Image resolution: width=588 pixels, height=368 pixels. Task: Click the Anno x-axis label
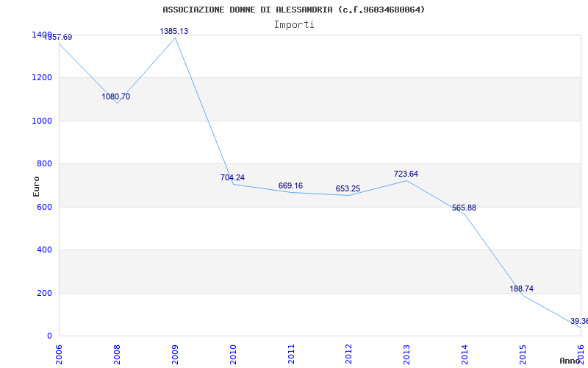coord(570,361)
